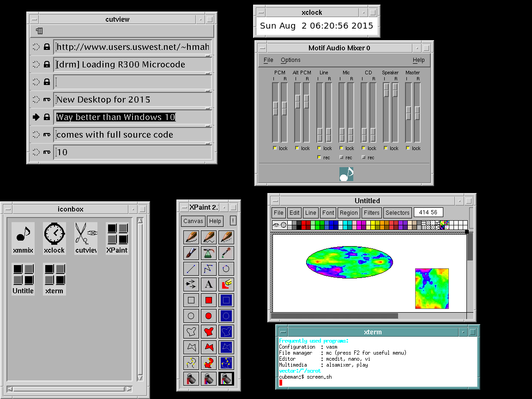
Task: Click the XPaint icon in iconbox
Action: coord(117,238)
